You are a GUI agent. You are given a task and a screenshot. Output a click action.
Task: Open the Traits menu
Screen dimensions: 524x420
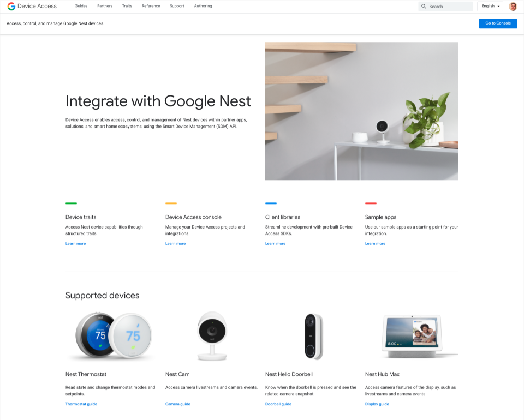(127, 6)
